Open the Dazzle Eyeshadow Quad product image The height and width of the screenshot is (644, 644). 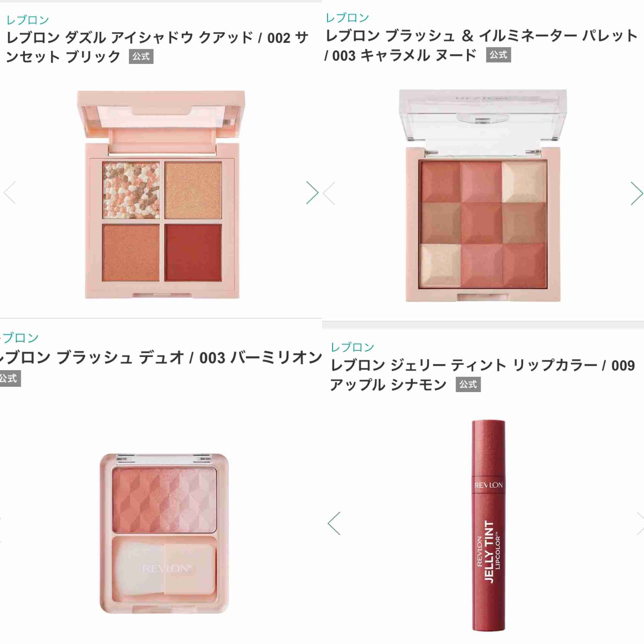[x=162, y=194]
